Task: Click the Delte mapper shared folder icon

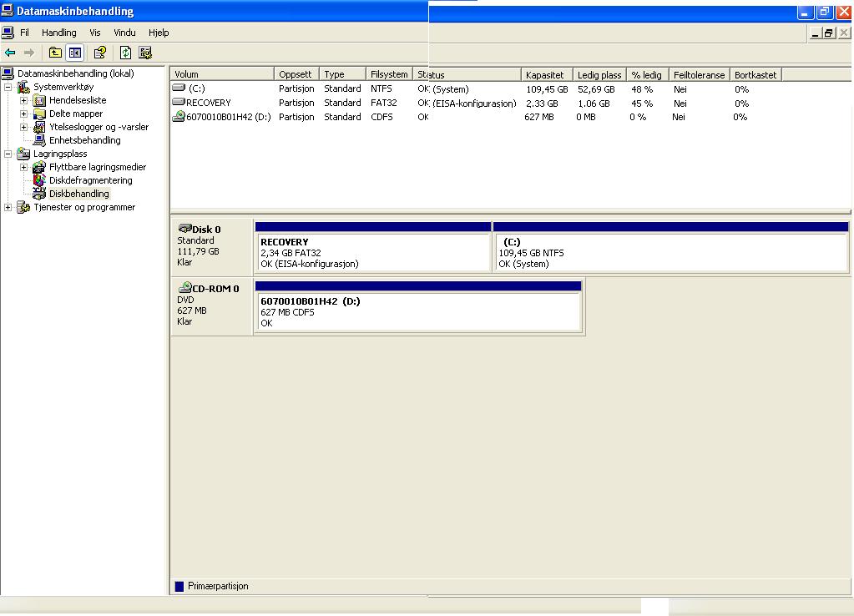Action: coord(39,114)
